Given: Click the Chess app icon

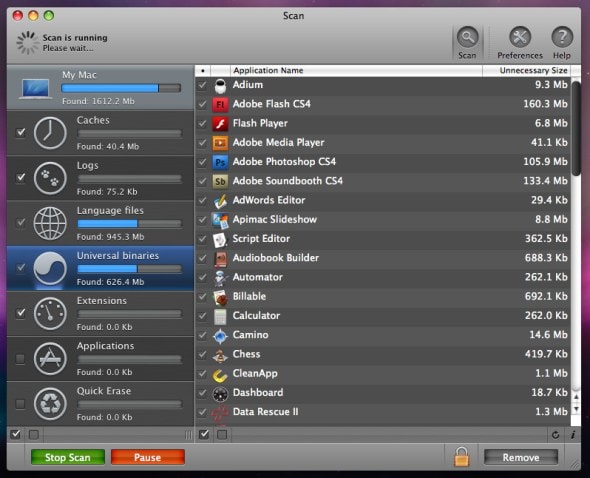Looking at the screenshot, I should 220,355.
